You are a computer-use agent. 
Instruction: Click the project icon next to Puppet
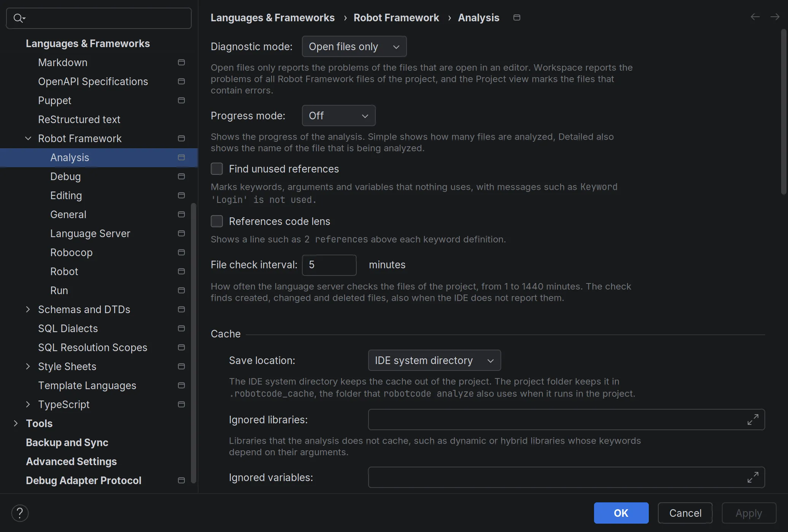click(x=181, y=100)
